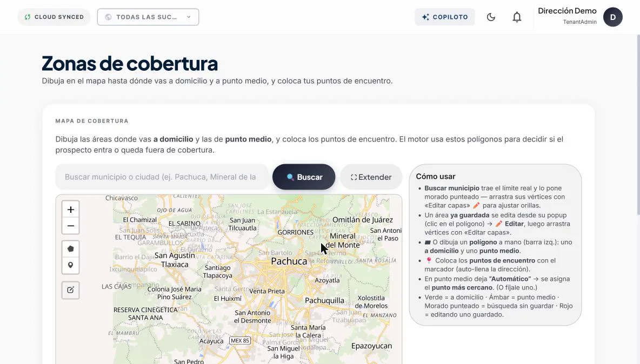This screenshot has width=640, height=364.
Task: Click the Pachuca label on the map
Action: (x=289, y=261)
